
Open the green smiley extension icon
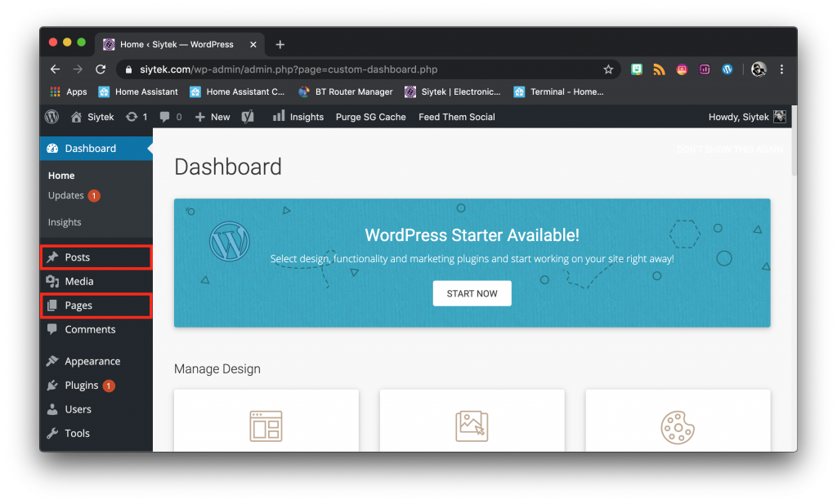coord(636,69)
